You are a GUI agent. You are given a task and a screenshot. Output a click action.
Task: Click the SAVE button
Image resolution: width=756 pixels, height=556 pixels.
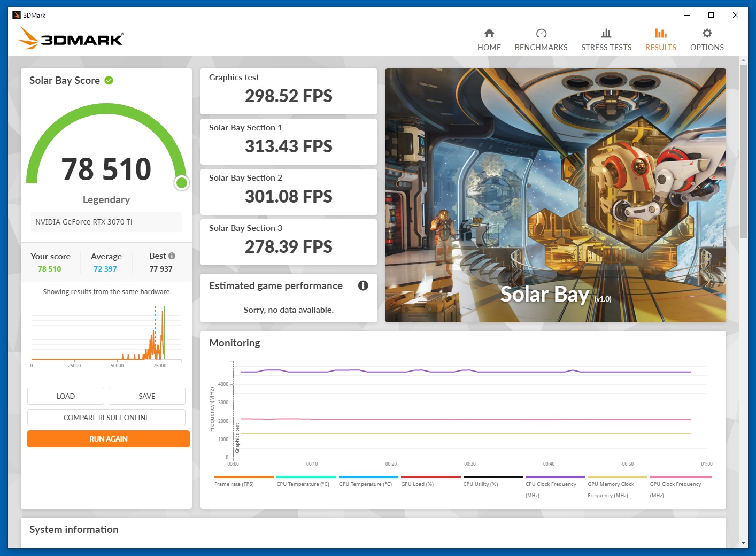click(x=147, y=396)
